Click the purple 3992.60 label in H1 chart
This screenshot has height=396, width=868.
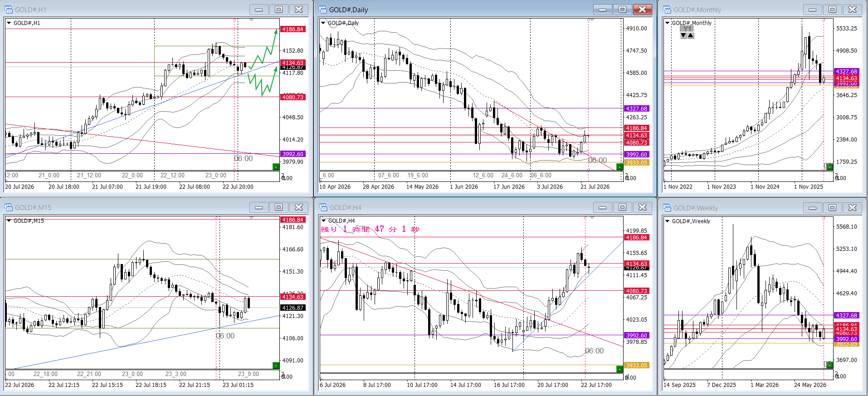[x=293, y=154]
